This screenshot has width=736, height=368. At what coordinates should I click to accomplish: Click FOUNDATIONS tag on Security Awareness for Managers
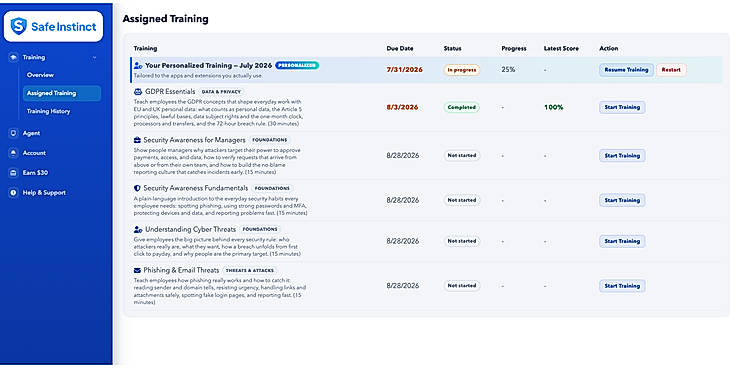tap(269, 140)
